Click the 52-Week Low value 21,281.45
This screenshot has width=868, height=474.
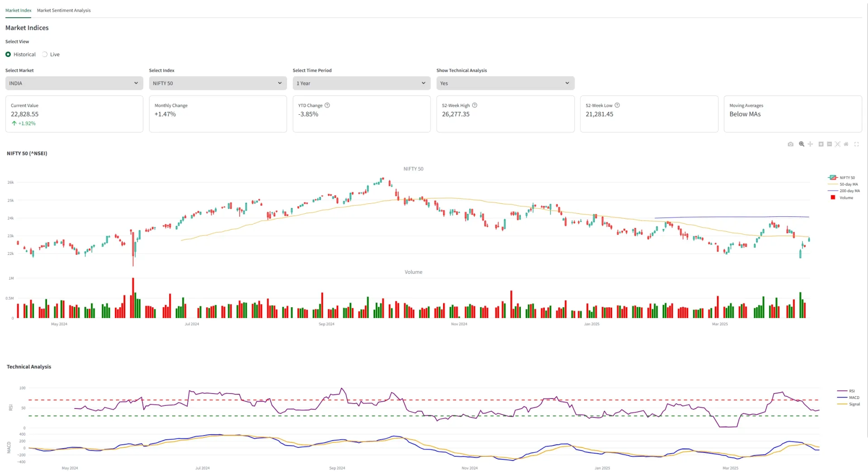click(599, 114)
